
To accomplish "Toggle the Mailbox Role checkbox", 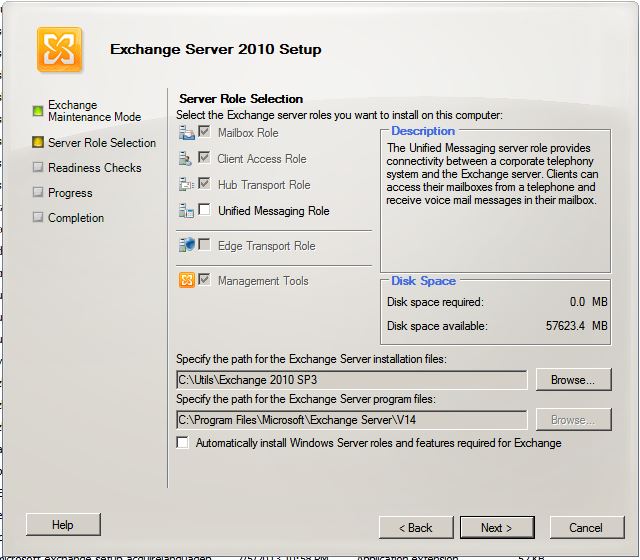I will (x=204, y=131).
